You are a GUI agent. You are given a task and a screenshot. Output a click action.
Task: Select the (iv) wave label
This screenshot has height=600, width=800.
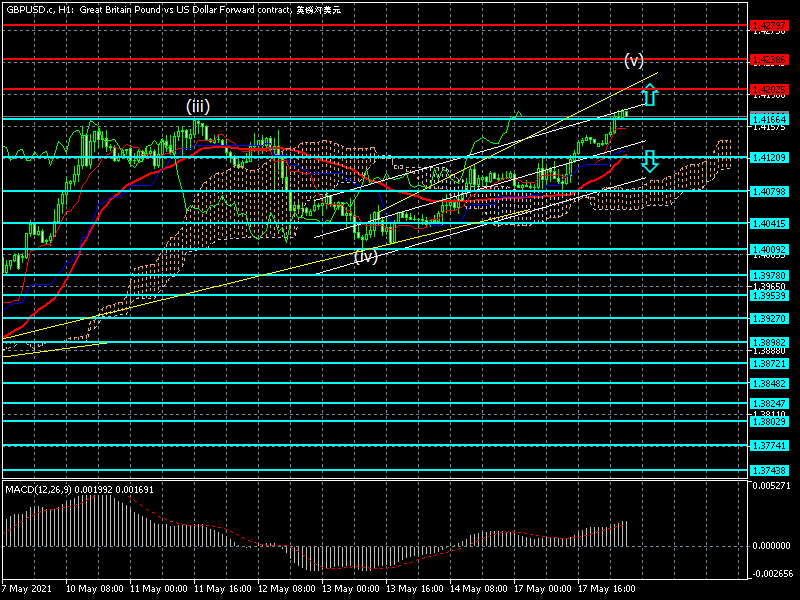[x=366, y=256]
